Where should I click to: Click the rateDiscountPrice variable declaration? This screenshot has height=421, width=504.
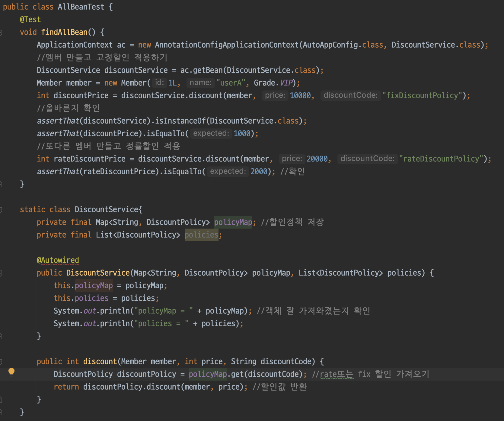pos(90,159)
